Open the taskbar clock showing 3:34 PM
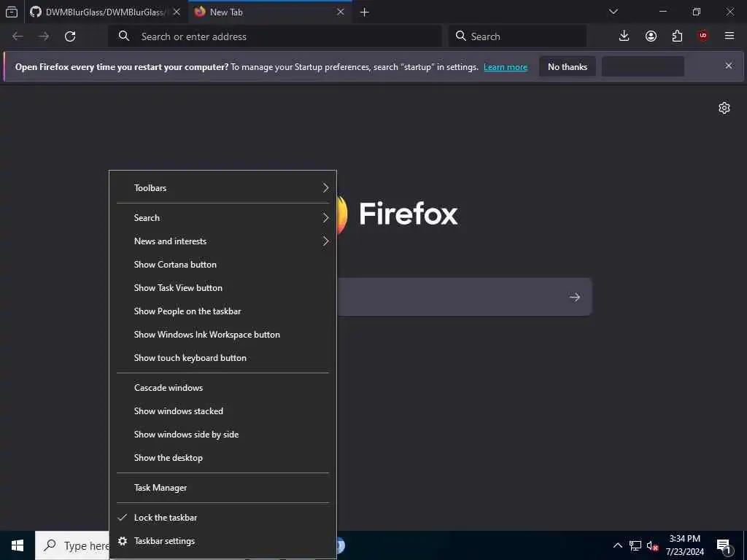This screenshot has width=747, height=560. (684, 545)
